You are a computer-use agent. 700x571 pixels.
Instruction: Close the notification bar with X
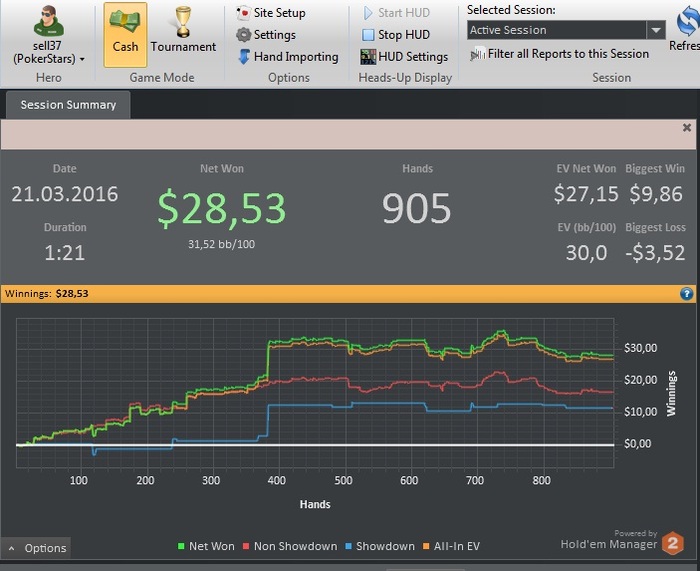pos(687,128)
